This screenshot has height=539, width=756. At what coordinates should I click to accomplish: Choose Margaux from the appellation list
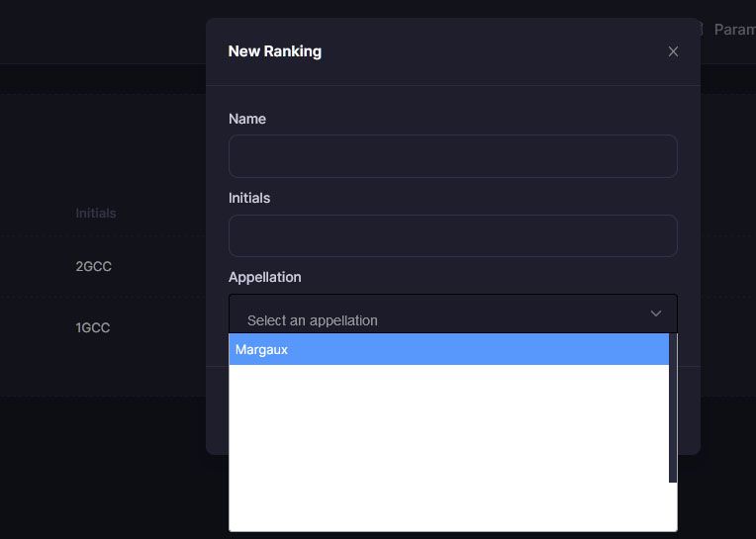pos(449,349)
